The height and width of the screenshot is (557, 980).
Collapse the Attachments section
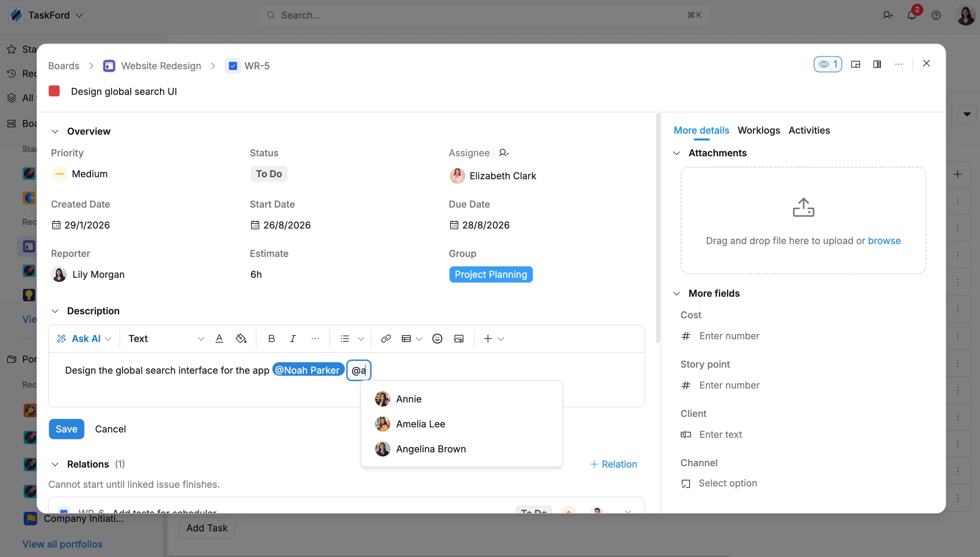676,153
